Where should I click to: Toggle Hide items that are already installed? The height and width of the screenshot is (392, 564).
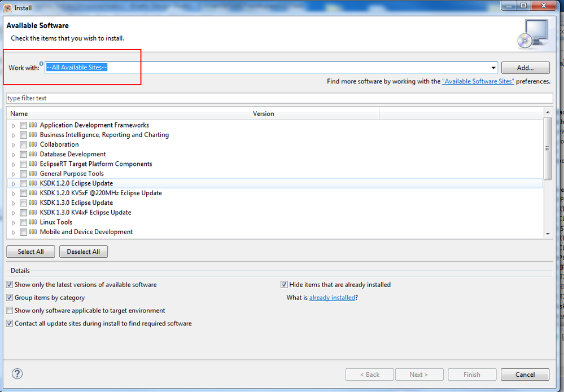pos(284,285)
